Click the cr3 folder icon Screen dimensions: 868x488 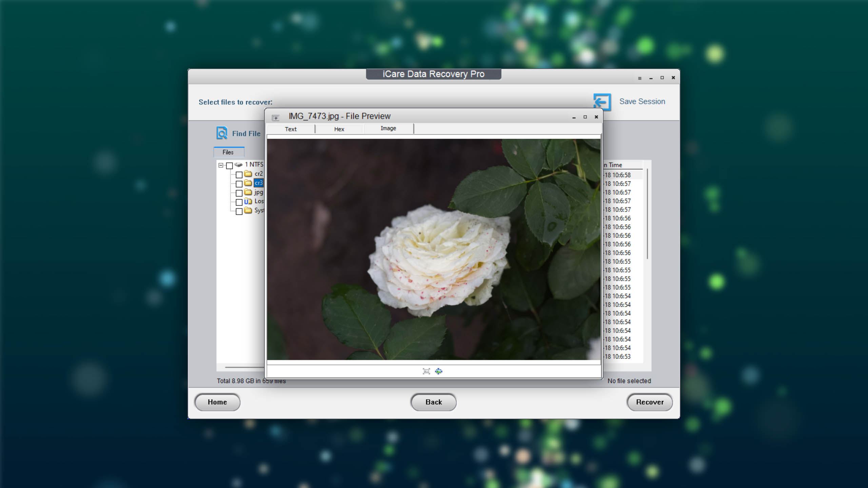248,183
